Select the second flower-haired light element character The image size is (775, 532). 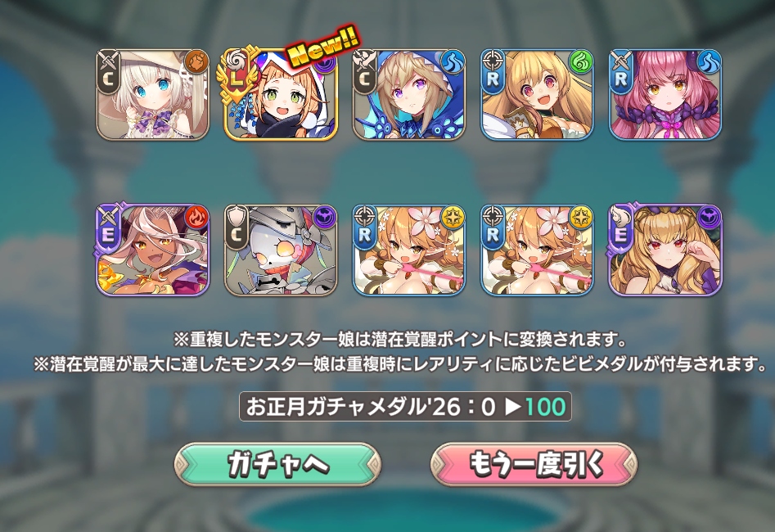pos(537,250)
